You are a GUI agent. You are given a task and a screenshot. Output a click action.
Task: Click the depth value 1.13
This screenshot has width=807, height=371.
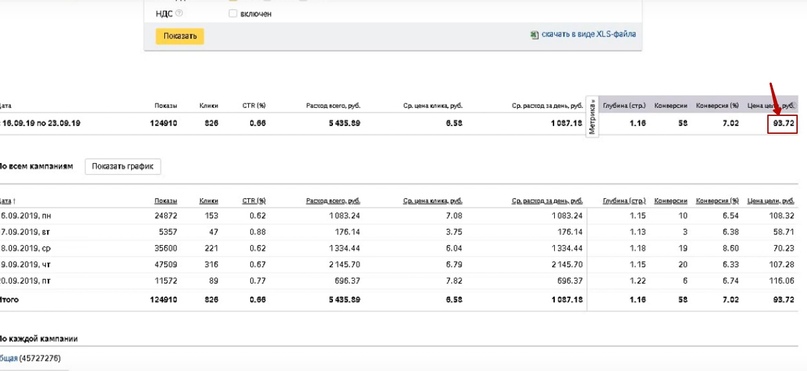tap(638, 232)
